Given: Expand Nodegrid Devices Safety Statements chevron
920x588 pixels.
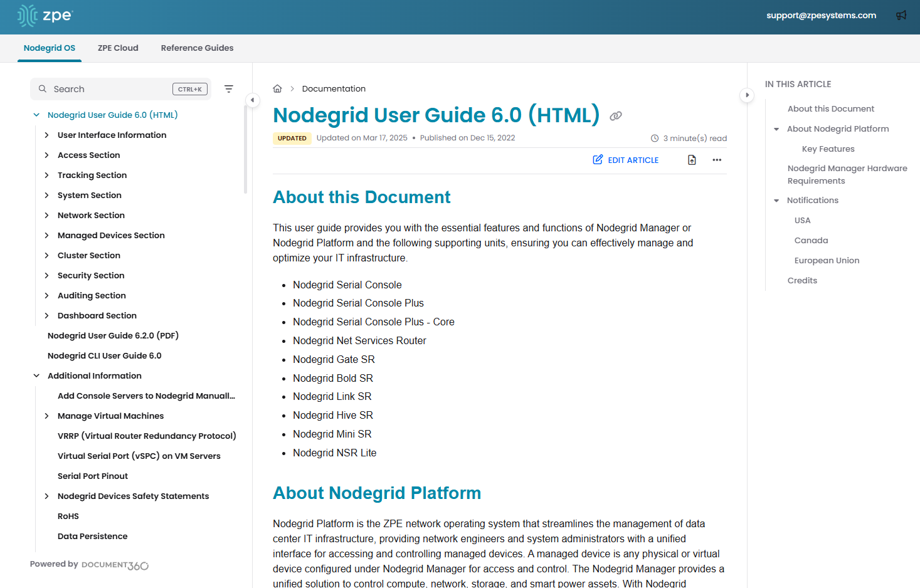Looking at the screenshot, I should pyautogui.click(x=46, y=496).
